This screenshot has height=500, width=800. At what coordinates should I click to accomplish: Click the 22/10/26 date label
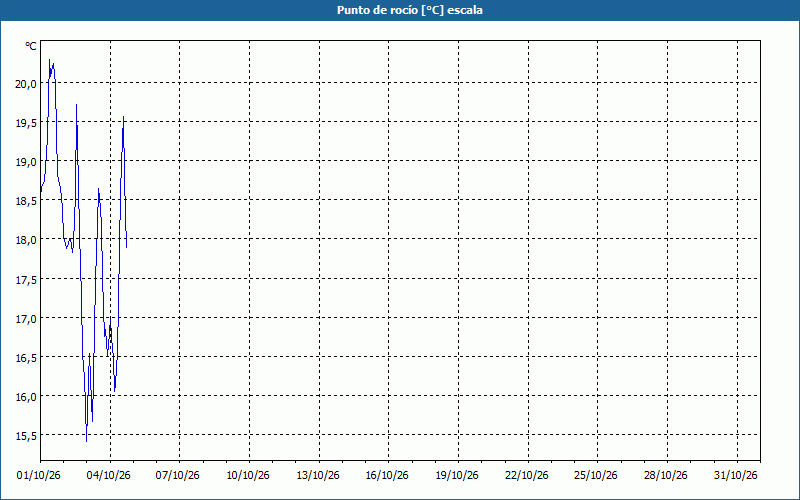click(x=527, y=476)
